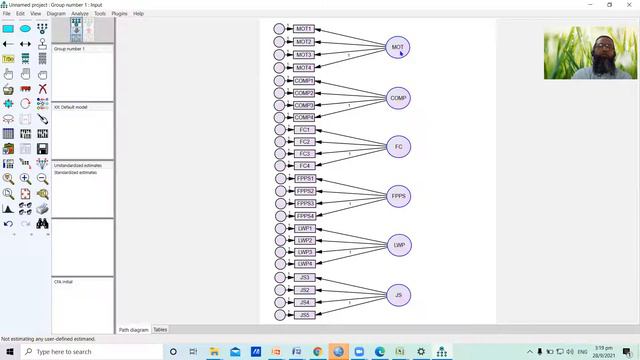Open the Plugins menu

[119, 13]
